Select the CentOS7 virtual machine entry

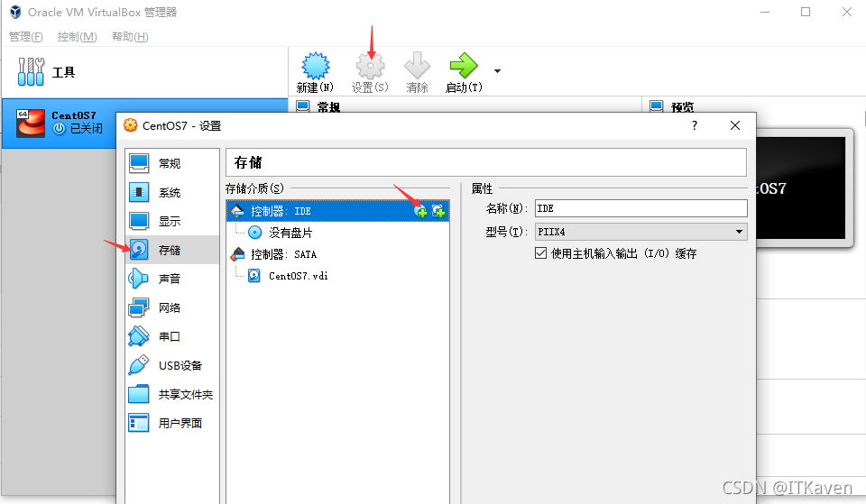pos(144,124)
